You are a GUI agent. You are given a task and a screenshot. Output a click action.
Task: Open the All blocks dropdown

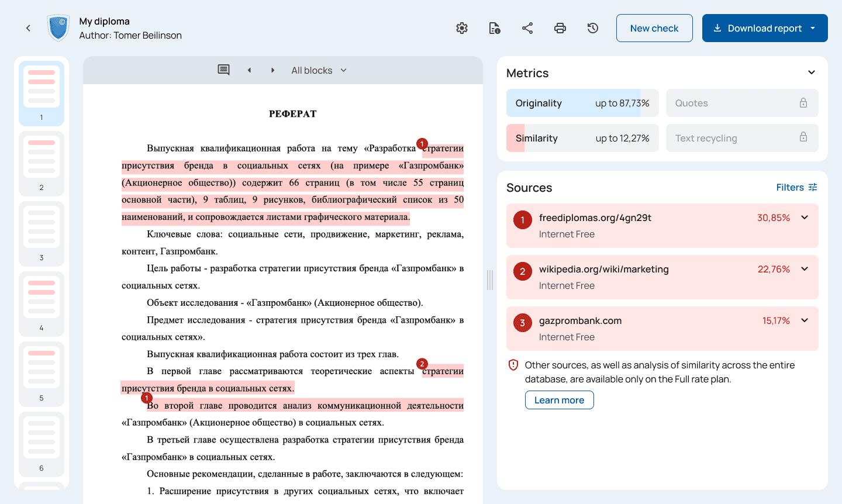(x=319, y=70)
